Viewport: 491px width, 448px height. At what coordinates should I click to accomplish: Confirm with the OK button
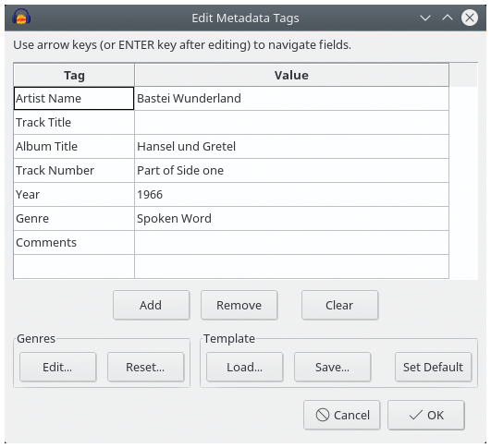426,415
